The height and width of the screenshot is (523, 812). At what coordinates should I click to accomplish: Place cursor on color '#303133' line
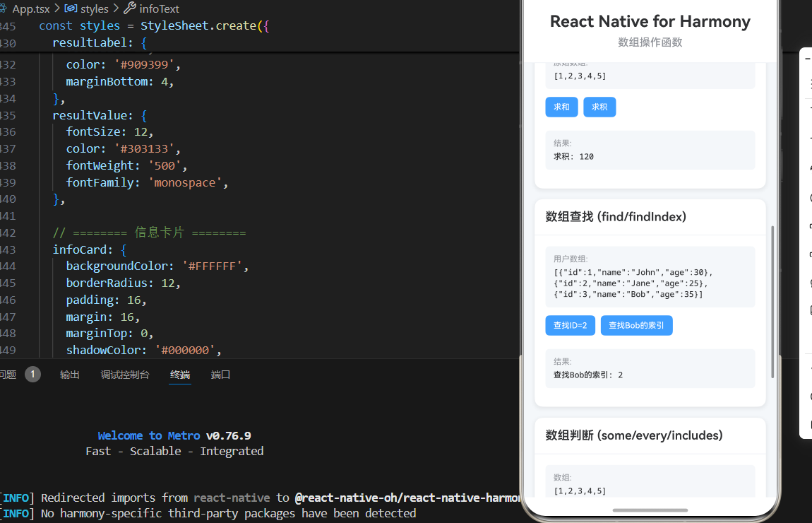coord(124,148)
